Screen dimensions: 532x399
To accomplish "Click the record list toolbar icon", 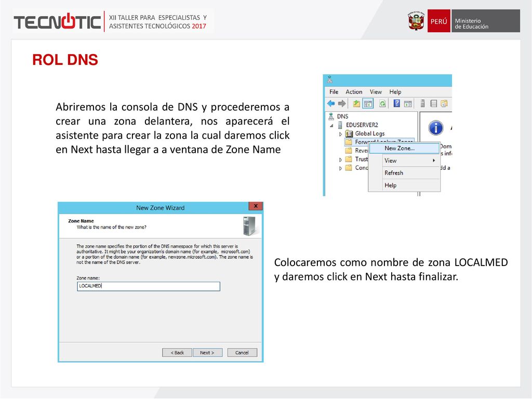I will click(433, 103).
